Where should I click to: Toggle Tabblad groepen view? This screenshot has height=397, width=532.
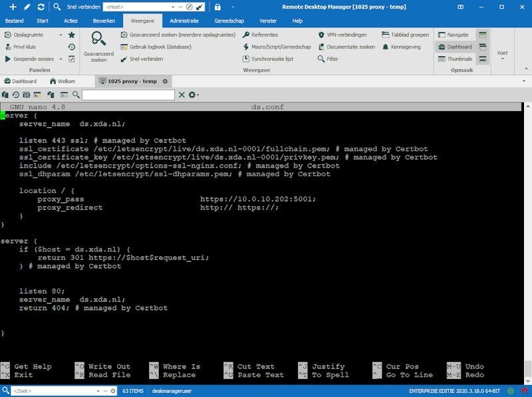406,35
